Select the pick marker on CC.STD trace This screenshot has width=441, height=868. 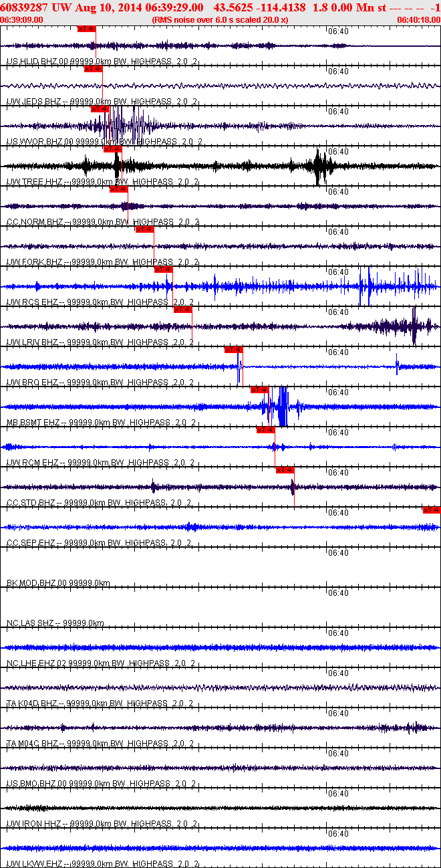[x=285, y=470]
